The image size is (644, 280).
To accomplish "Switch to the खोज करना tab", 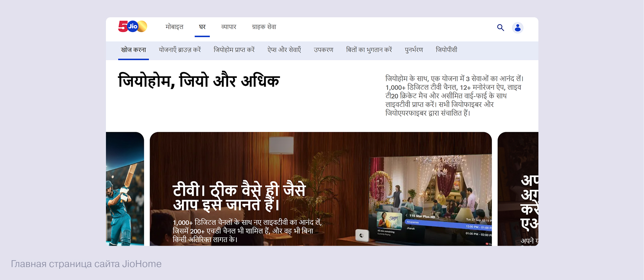I will click(x=133, y=50).
